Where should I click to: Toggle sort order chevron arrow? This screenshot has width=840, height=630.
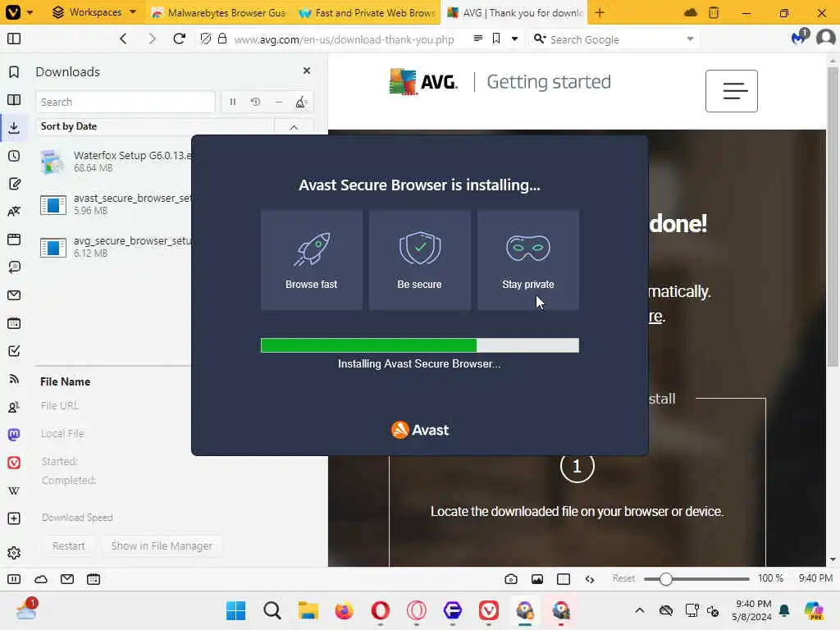(294, 127)
